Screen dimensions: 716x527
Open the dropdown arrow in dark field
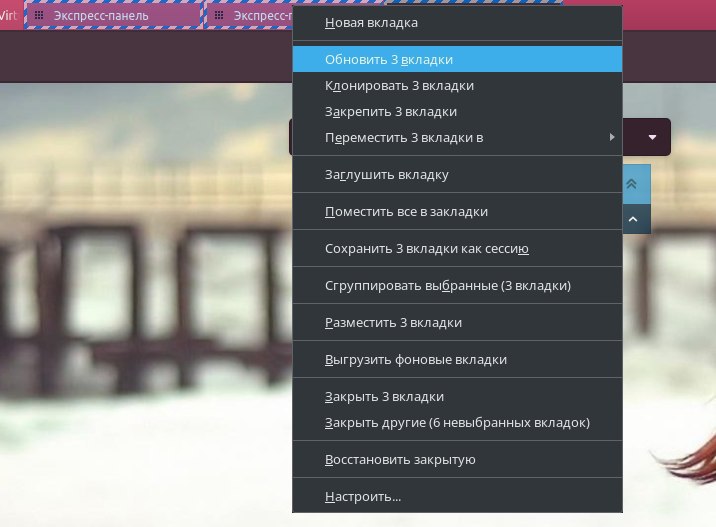652,137
